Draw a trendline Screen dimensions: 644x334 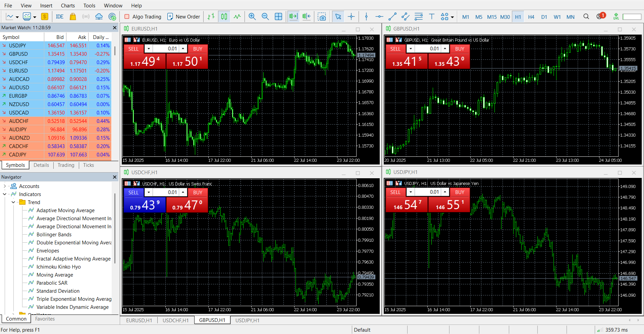point(392,16)
